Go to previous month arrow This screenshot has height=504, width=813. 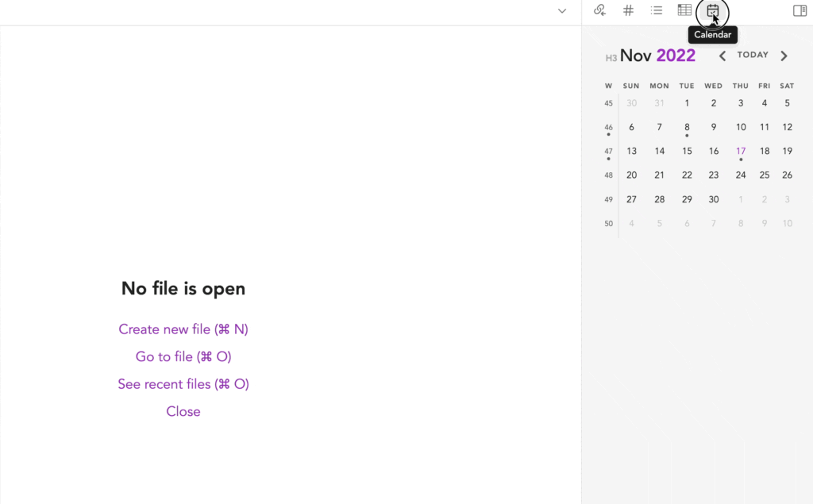click(x=722, y=56)
